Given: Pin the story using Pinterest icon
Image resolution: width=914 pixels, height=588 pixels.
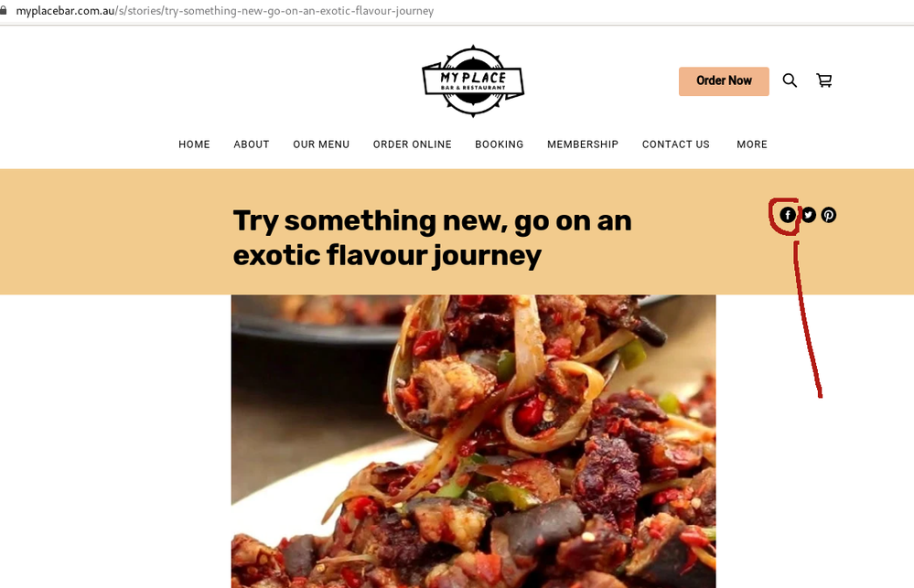Looking at the screenshot, I should (x=829, y=215).
